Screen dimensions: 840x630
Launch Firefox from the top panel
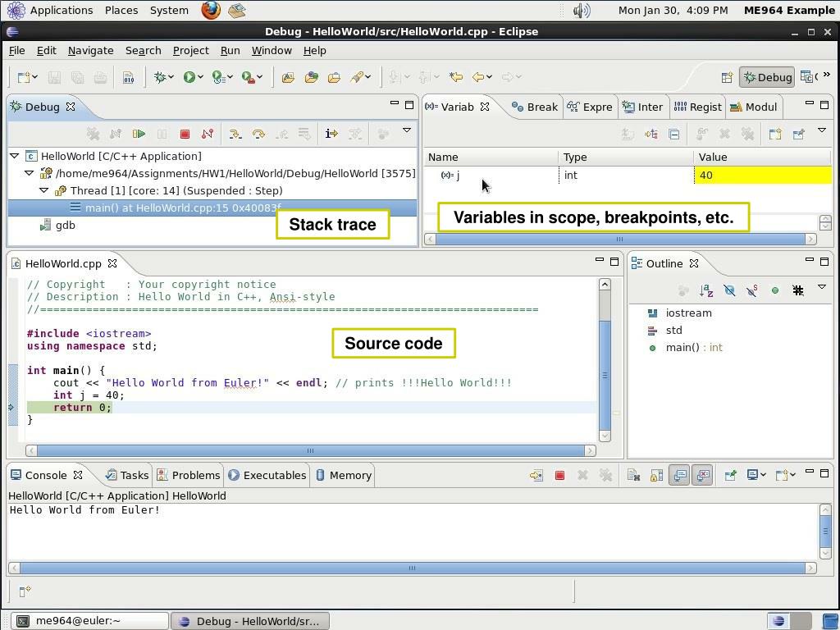[x=211, y=10]
